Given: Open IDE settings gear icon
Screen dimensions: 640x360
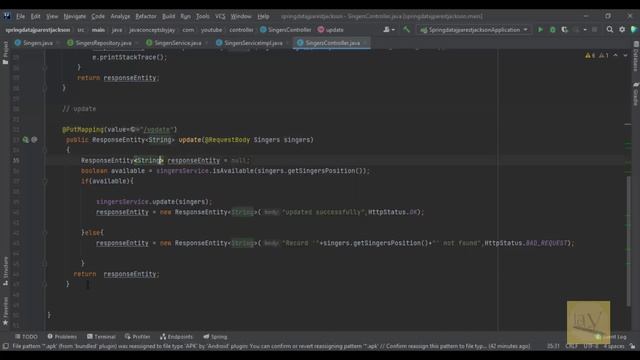Looking at the screenshot, I should pos(622,29).
